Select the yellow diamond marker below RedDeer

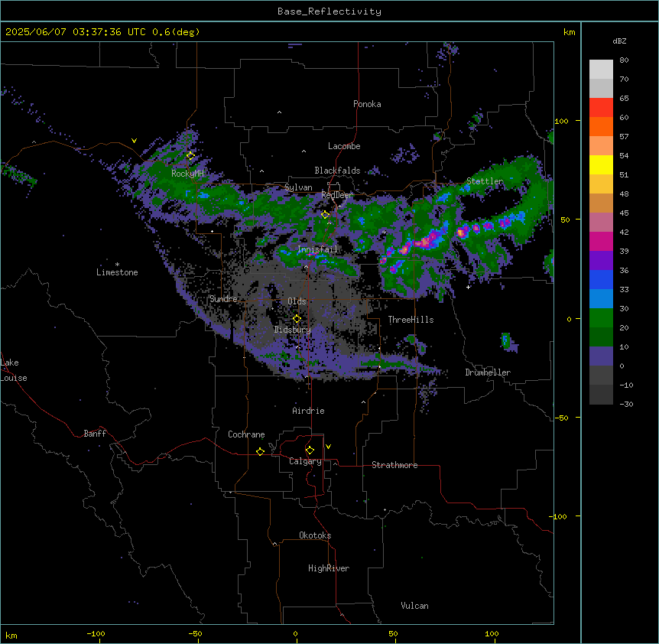[325, 215]
